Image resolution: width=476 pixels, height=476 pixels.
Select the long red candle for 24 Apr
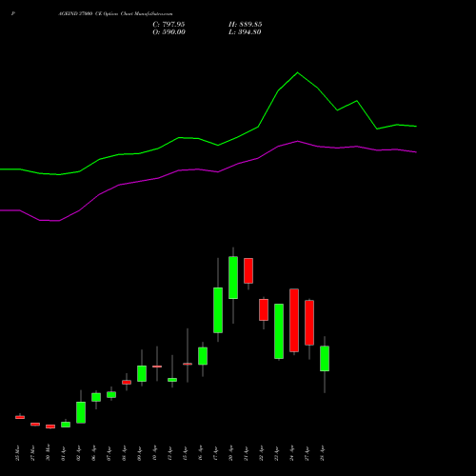294,320
